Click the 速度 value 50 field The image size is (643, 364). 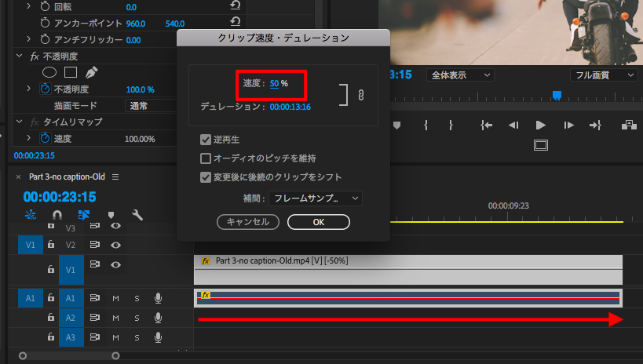click(x=274, y=83)
